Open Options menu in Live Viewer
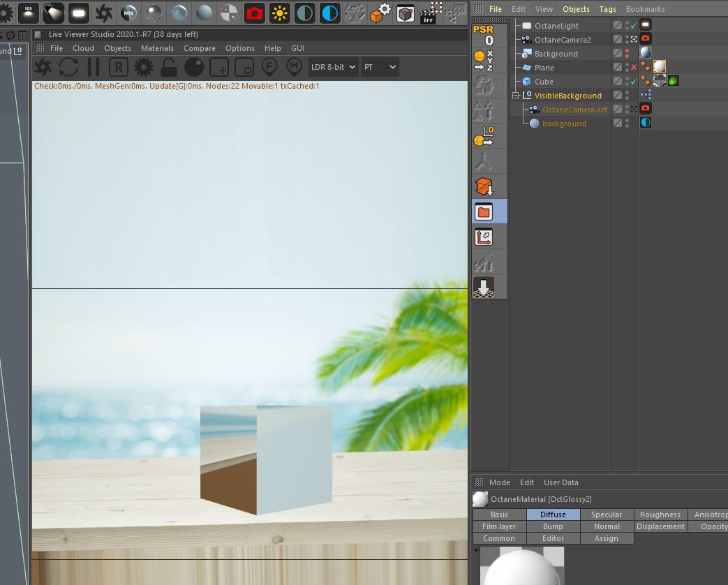This screenshot has height=585, width=728. (239, 48)
